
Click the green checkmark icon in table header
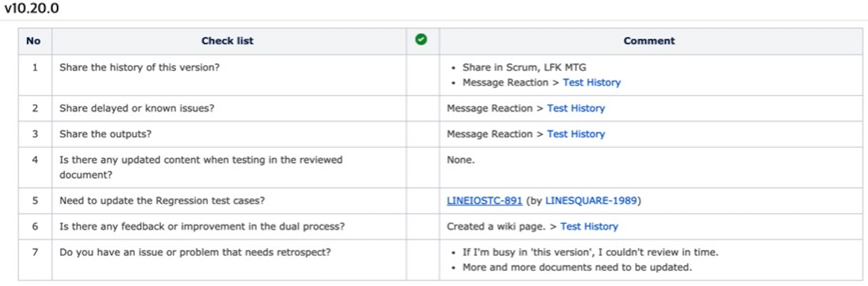click(x=421, y=39)
